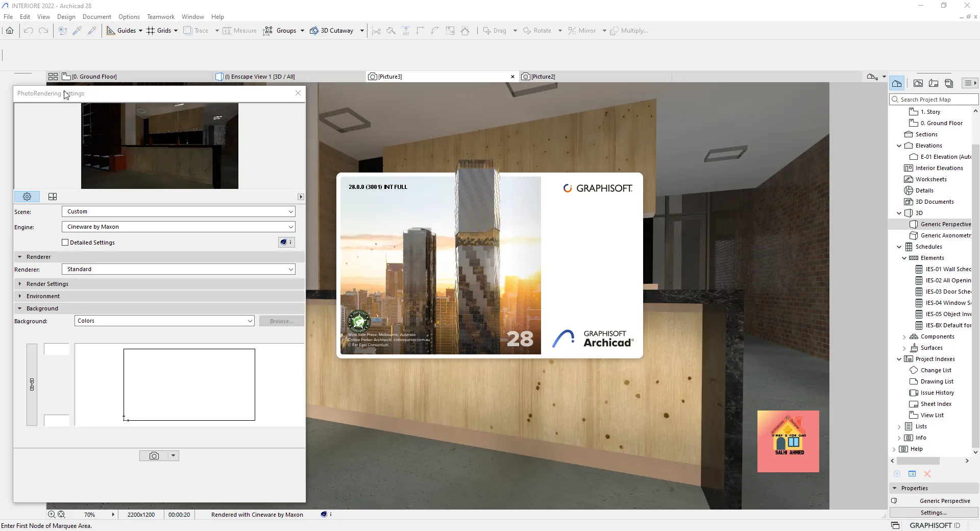Close the PhotoRendering Settings panel
This screenshot has width=980, height=531.
pos(298,93)
